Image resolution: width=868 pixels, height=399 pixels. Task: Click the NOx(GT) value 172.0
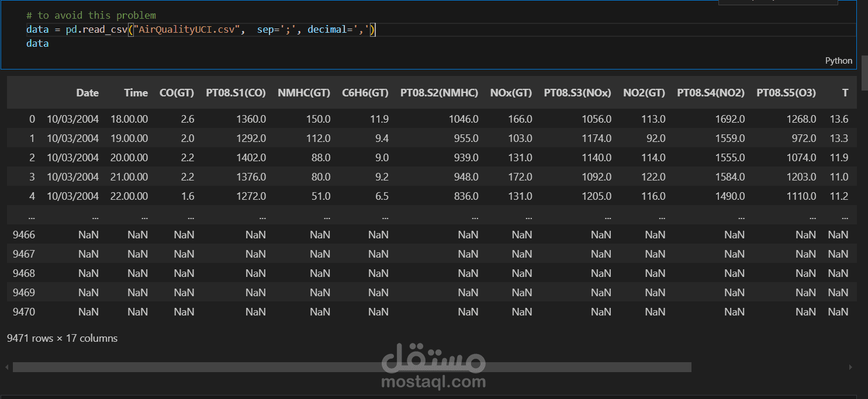click(520, 177)
